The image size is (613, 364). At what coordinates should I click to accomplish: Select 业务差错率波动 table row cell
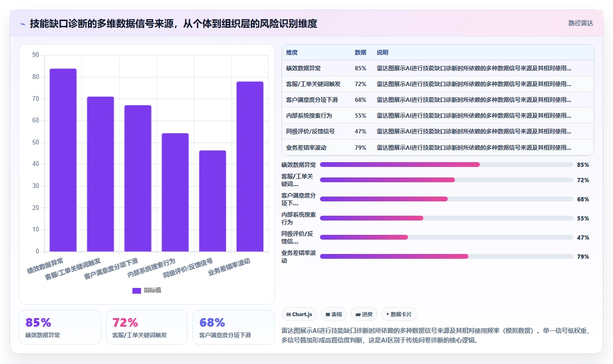point(306,148)
